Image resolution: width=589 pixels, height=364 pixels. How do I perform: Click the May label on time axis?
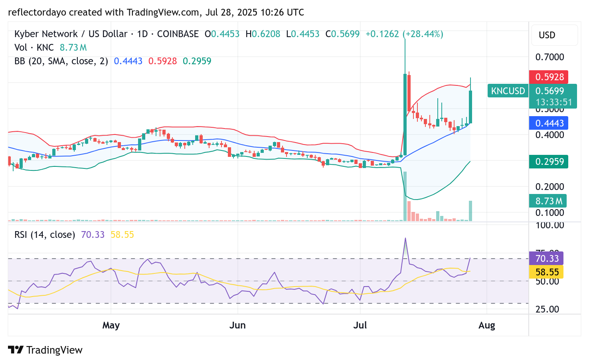click(x=111, y=325)
